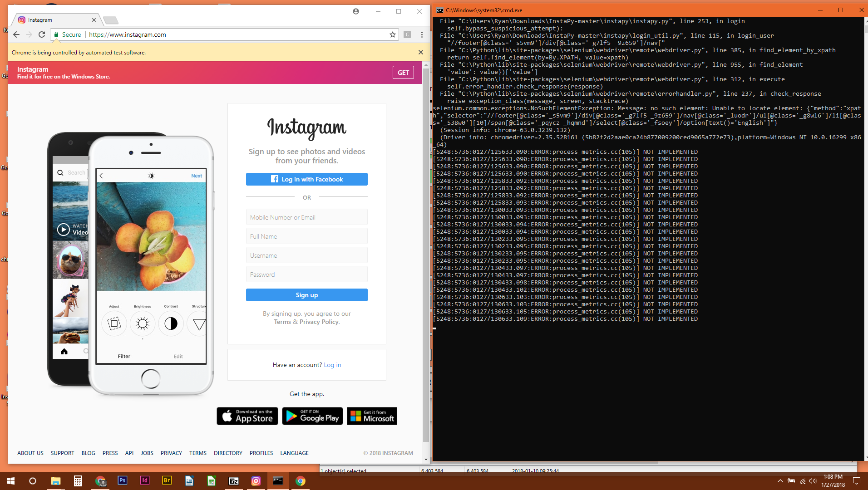Open Calculator from the taskbar

click(x=78, y=481)
